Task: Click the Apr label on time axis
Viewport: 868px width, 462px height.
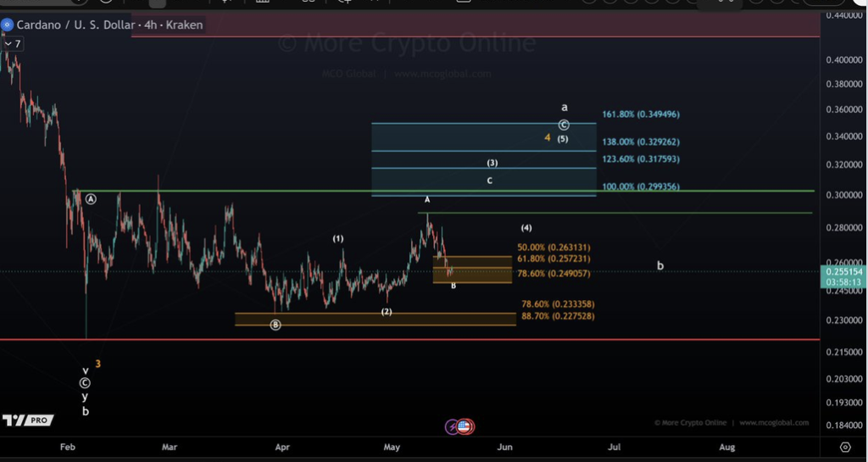Action: pyautogui.click(x=282, y=447)
